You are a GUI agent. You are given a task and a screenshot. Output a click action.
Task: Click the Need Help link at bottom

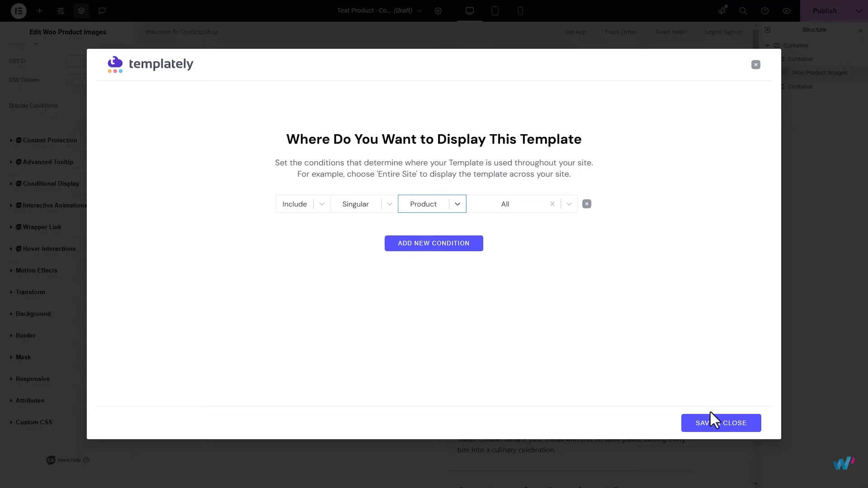(69, 460)
